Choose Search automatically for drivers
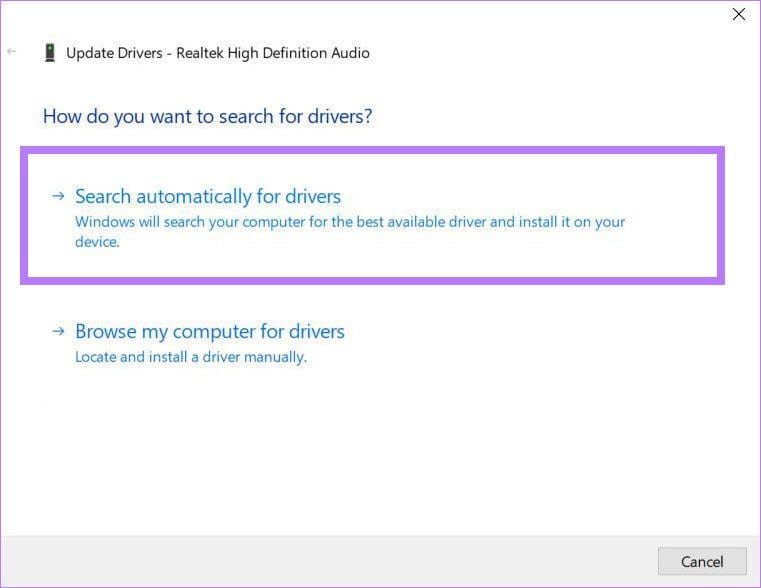Viewport: 761px width, 588px height. point(208,196)
